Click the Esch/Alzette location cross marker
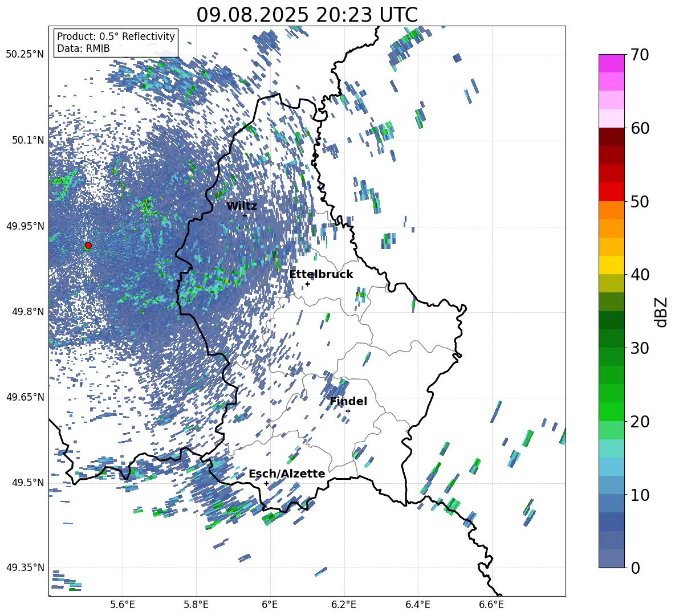This screenshot has height=616, width=675. pyautogui.click(x=266, y=483)
